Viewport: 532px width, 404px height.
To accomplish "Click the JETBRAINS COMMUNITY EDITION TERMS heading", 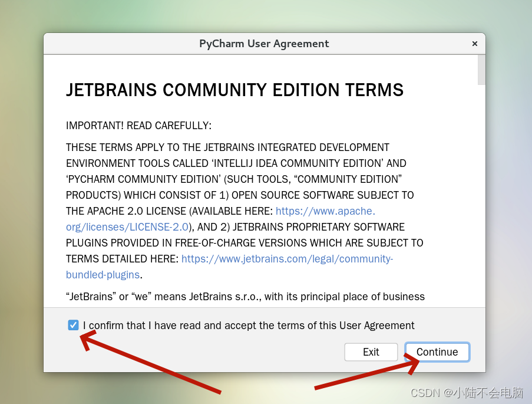I will coord(234,90).
